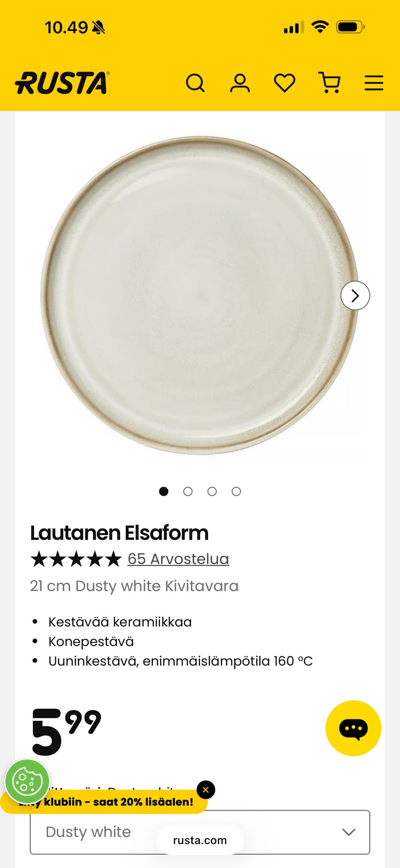Screen dimensions: 400x868
Task: Tap the rusta.com address pill
Action: (x=200, y=840)
